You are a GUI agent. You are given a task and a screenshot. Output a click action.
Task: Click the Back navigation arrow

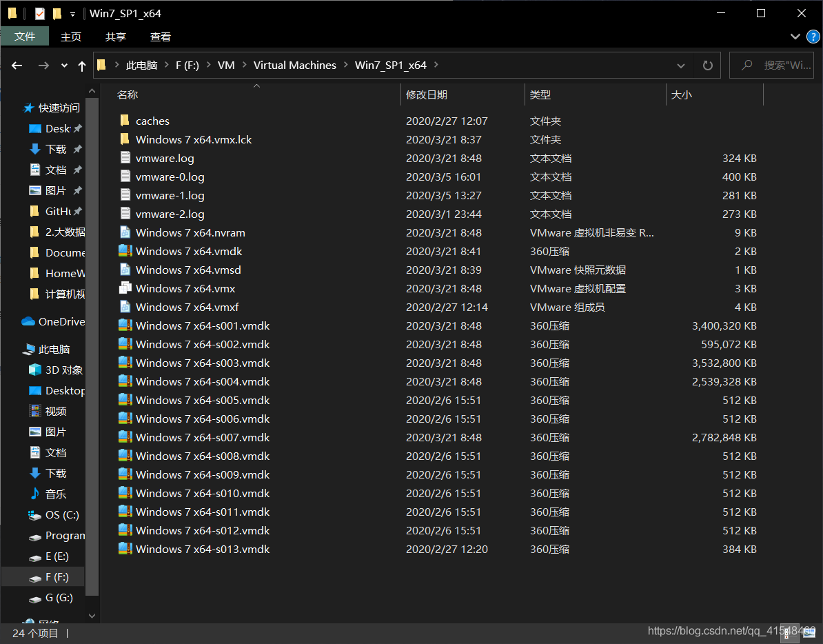click(17, 66)
